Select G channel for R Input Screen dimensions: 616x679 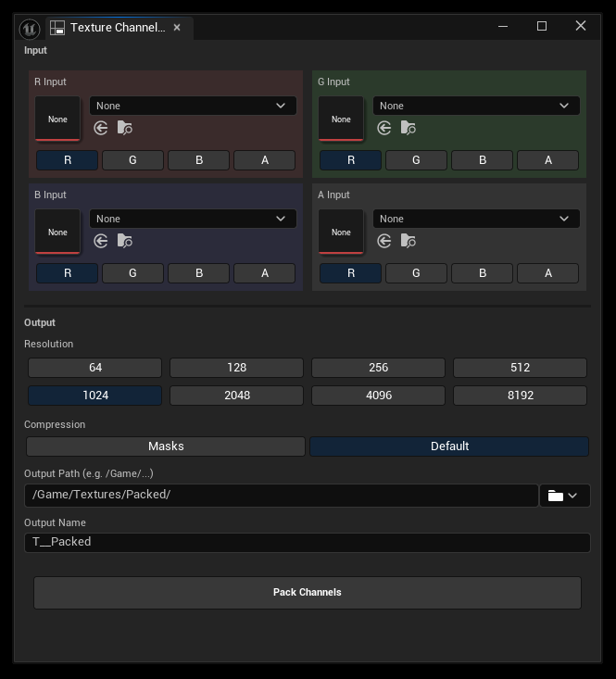pyautogui.click(x=132, y=160)
